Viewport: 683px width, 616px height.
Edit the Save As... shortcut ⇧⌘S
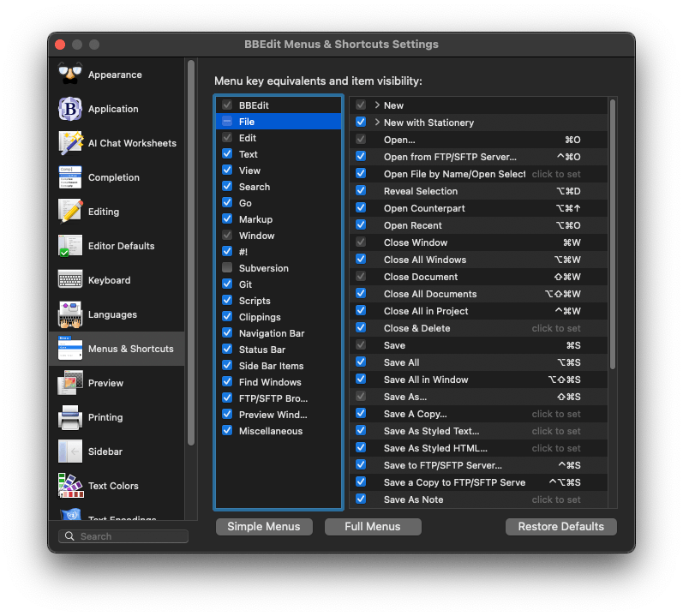tap(568, 397)
